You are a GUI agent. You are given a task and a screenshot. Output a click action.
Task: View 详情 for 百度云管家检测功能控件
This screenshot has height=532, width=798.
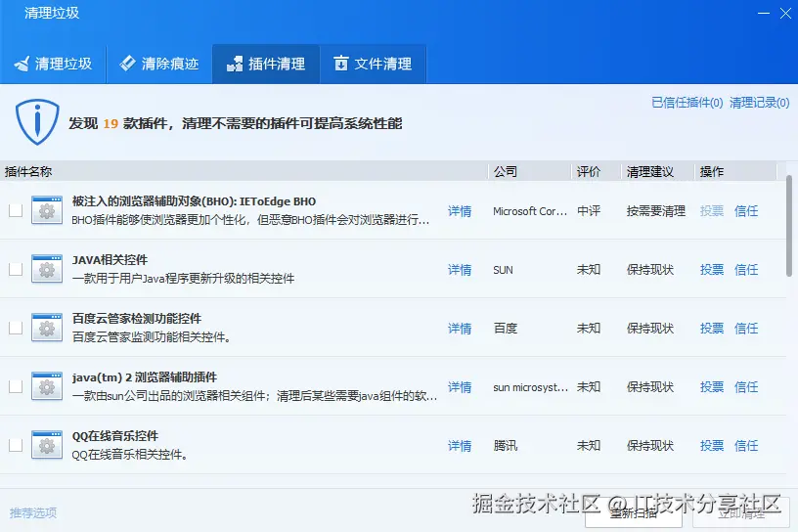coord(460,329)
